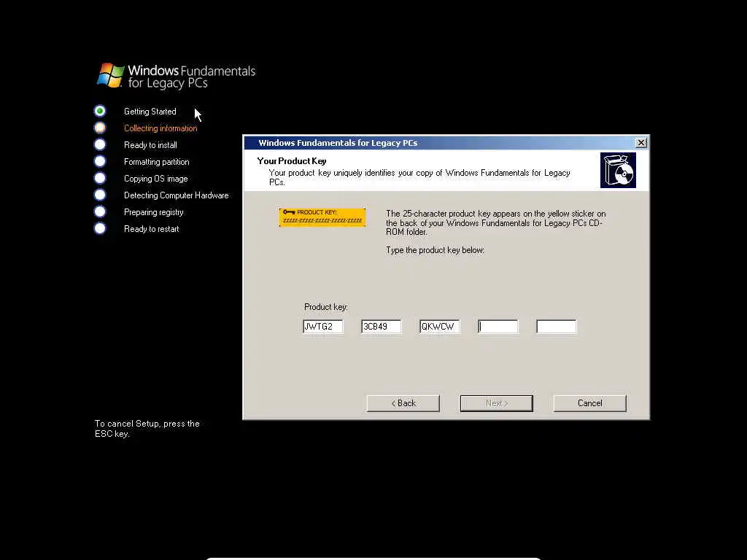Click the Ready to install step indicator
Image resolution: width=747 pixels, height=560 pixels.
click(x=100, y=144)
